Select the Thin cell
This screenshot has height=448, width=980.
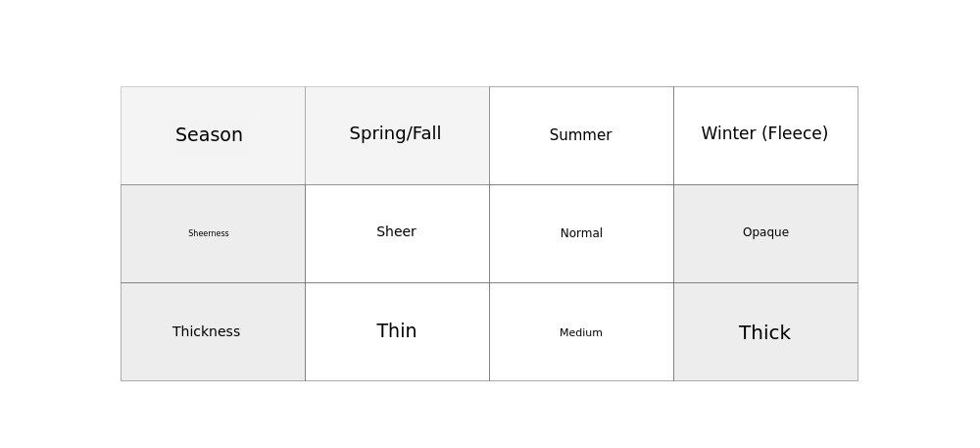pos(397,331)
